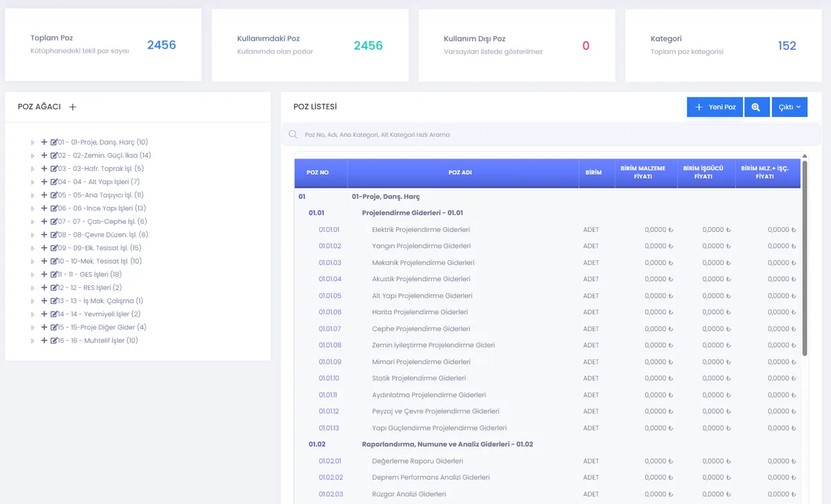Edit the 10-Mek. Tesisat İşl. category
This screenshot has height=504, width=831.
point(54,261)
